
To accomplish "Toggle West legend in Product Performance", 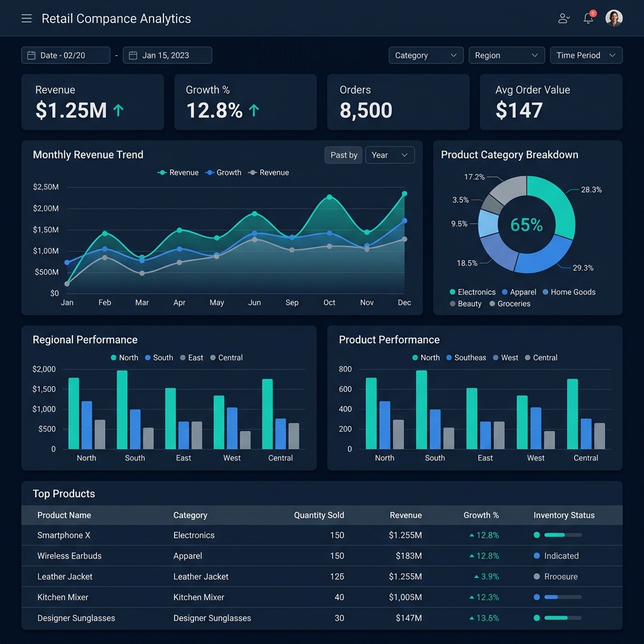I will pyautogui.click(x=506, y=358).
